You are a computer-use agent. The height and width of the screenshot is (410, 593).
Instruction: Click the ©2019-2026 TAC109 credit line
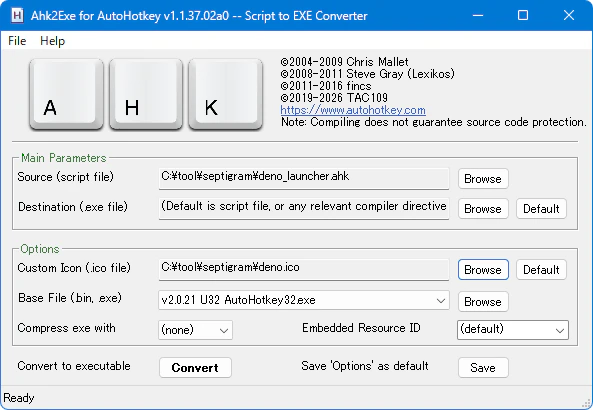334,98
